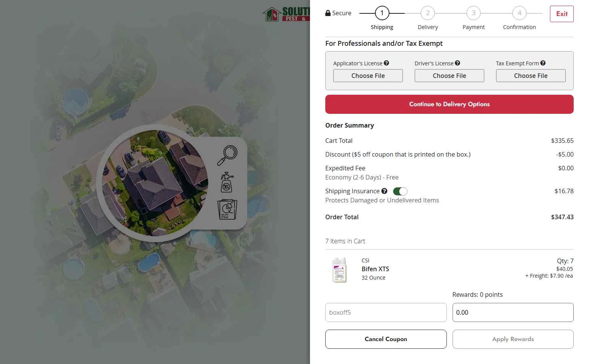589x364 pixels.
Task: Choose File for Driver's License
Action: pos(449,76)
